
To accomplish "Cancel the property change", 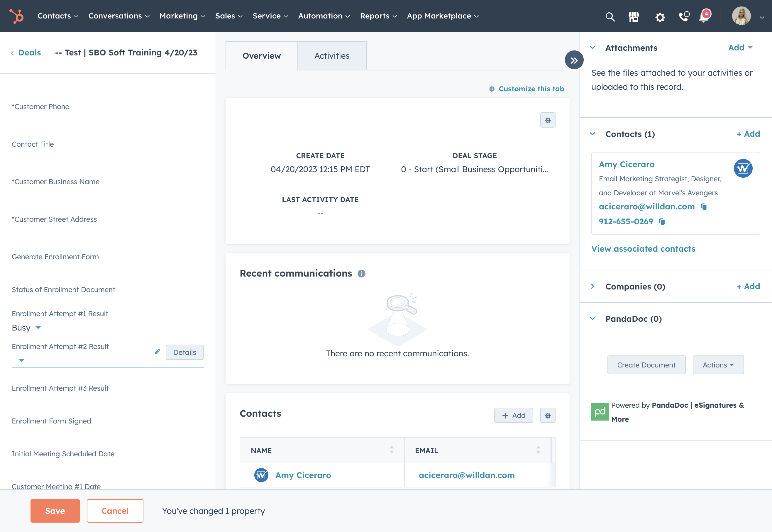I will click(x=115, y=511).
